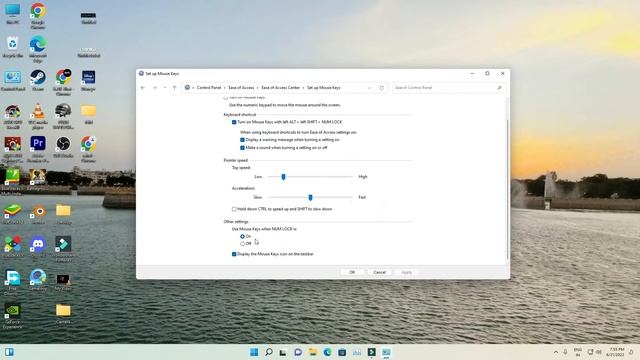
Task: Toggle Turn on Mouse Keys with ALT+SHIFT+NUM LOCK
Action: [x=234, y=122]
